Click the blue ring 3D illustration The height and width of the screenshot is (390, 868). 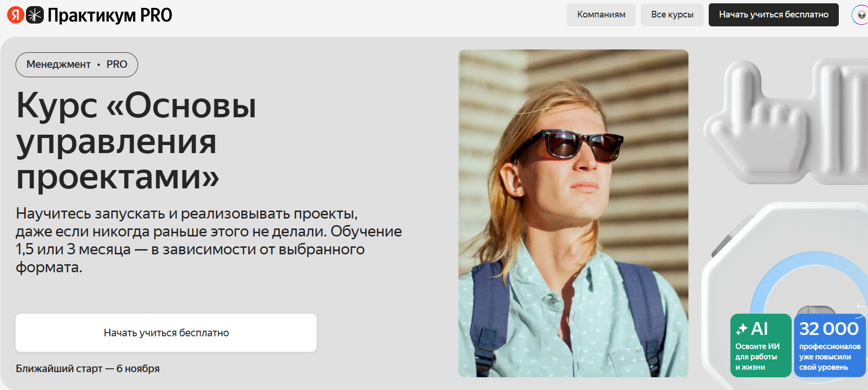pyautogui.click(x=808, y=283)
